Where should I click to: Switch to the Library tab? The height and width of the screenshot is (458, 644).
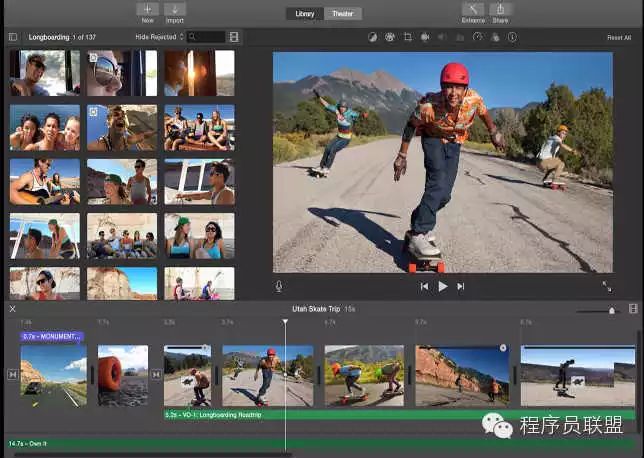[304, 14]
